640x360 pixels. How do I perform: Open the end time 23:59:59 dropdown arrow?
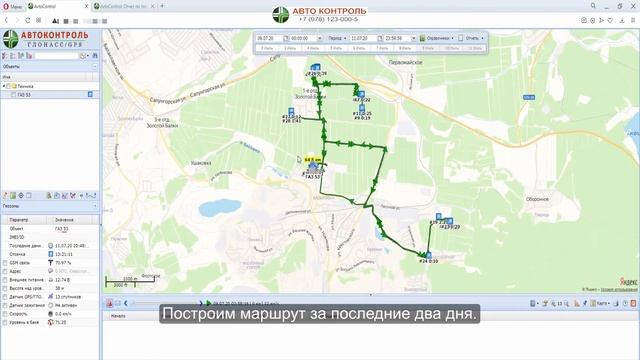413,38
